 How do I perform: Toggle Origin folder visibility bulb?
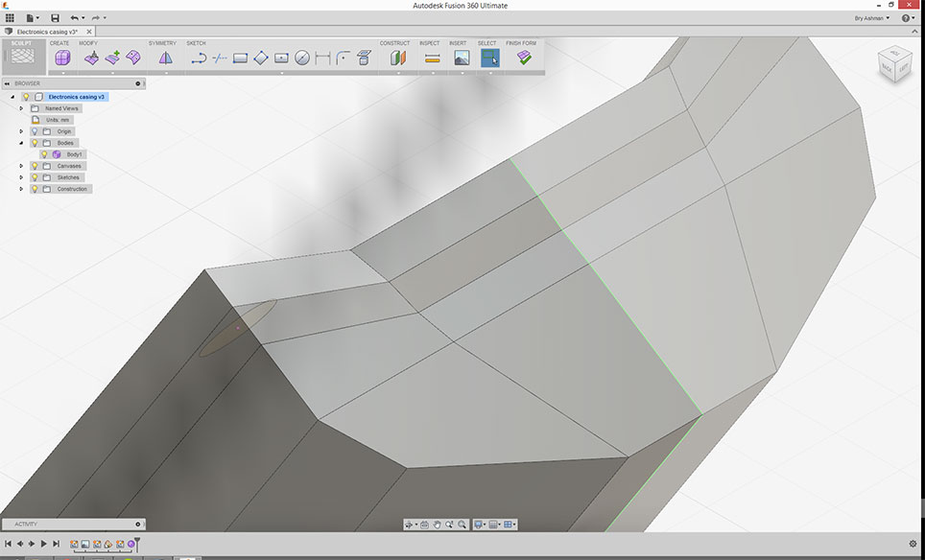point(35,131)
